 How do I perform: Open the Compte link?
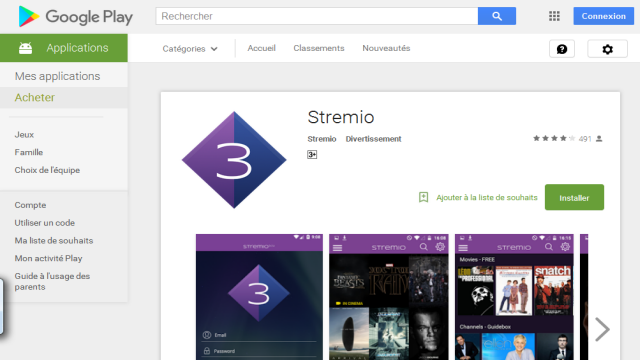click(x=30, y=205)
